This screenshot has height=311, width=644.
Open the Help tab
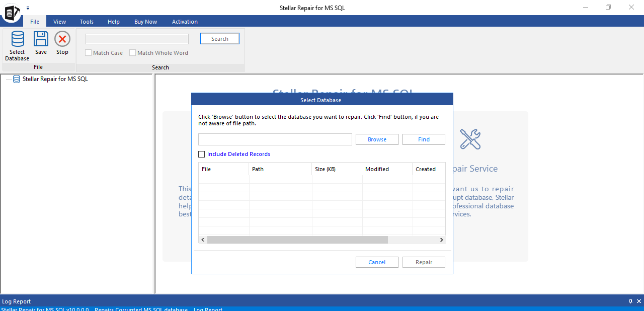tap(114, 22)
